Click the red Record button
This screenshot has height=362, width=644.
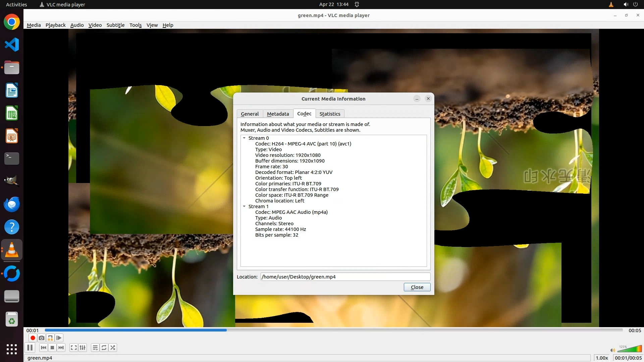[x=33, y=338]
